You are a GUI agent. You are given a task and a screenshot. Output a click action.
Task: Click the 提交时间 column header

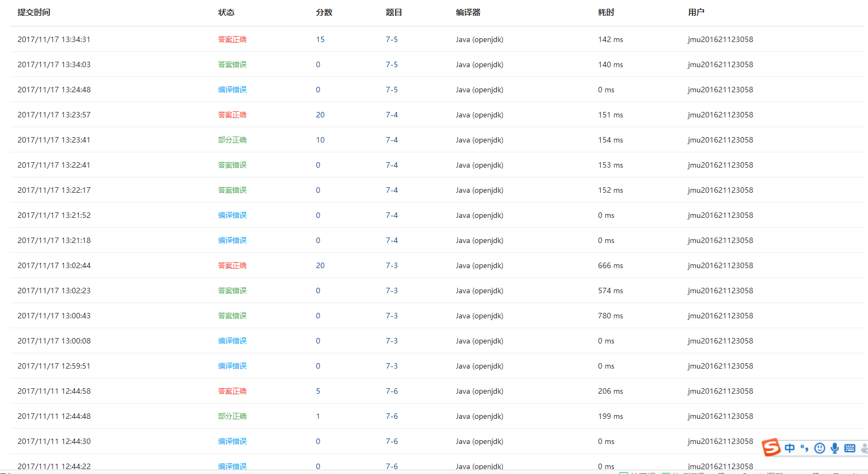coord(34,12)
